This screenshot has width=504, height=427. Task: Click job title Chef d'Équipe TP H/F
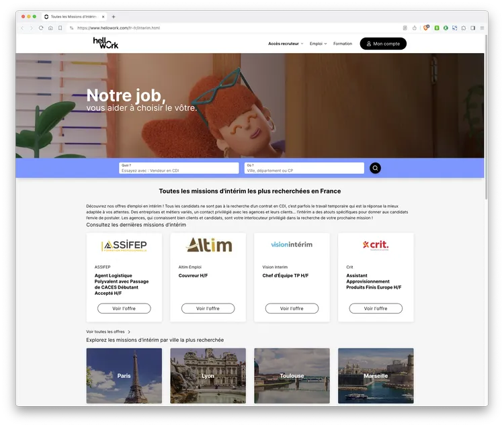coord(286,276)
